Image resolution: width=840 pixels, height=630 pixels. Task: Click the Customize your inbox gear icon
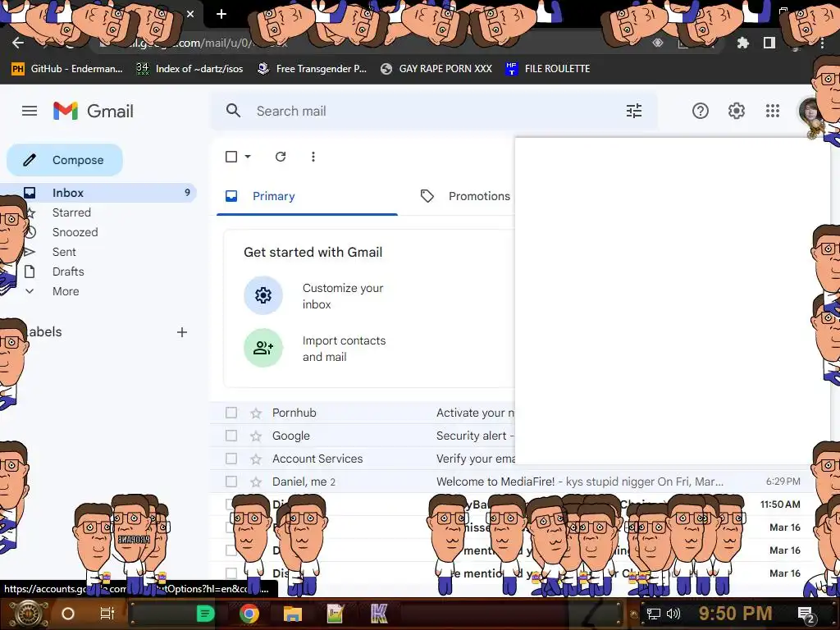pos(263,295)
